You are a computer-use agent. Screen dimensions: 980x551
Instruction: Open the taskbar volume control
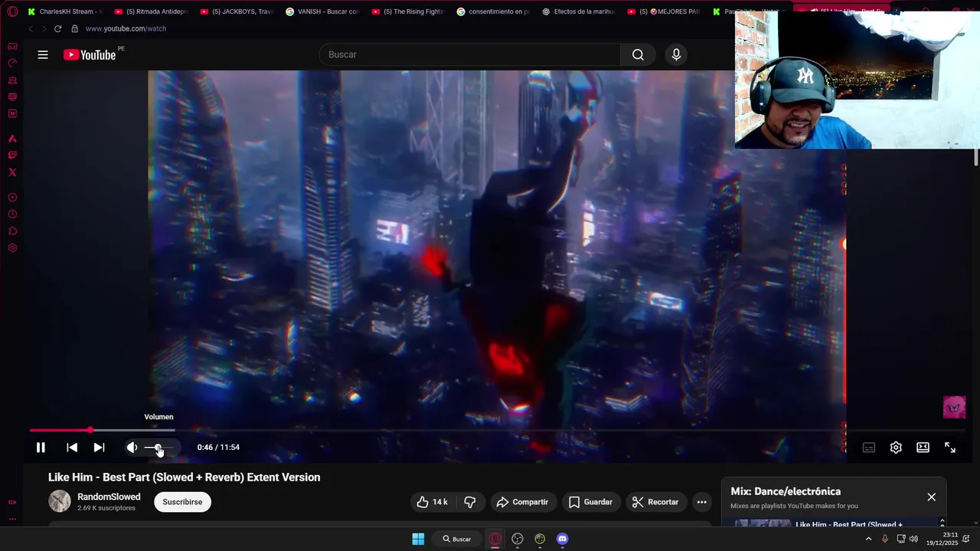click(x=913, y=539)
